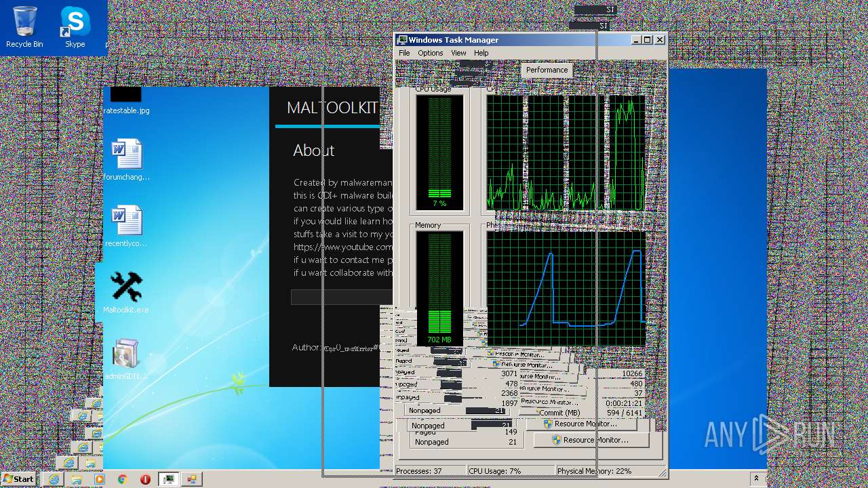Open Windows Explorer from the taskbar

77,479
